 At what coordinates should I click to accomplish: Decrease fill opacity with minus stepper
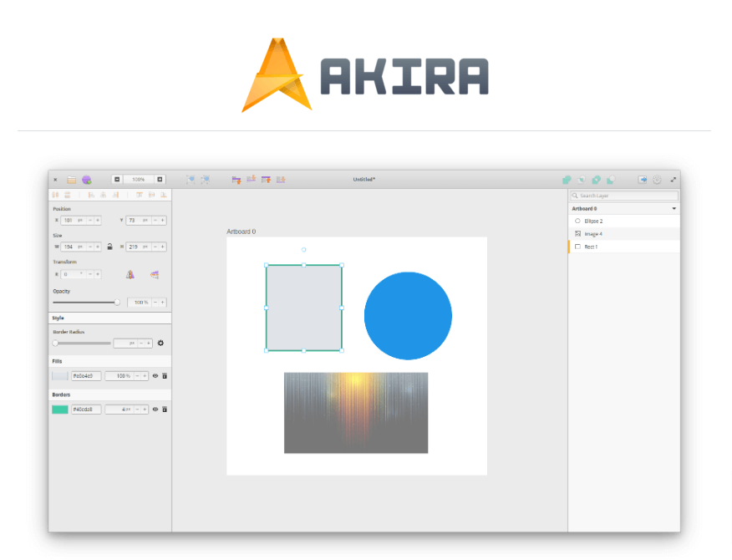click(137, 375)
